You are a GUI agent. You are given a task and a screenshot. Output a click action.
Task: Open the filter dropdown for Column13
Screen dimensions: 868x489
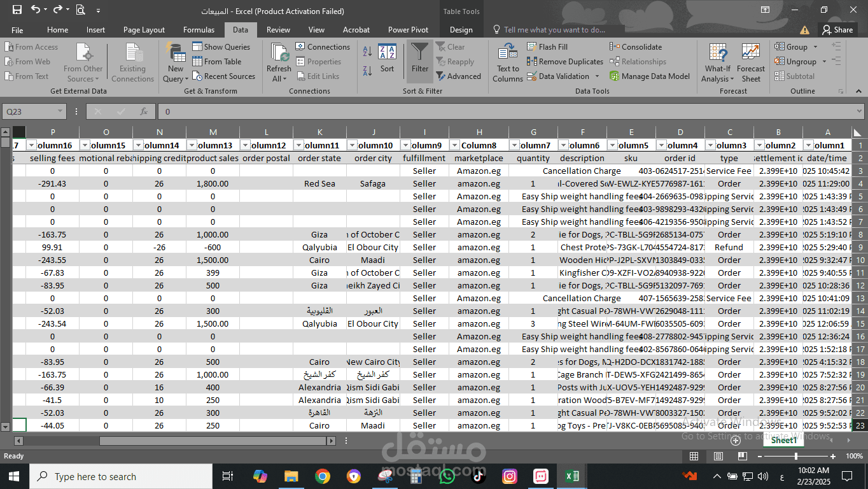point(192,145)
